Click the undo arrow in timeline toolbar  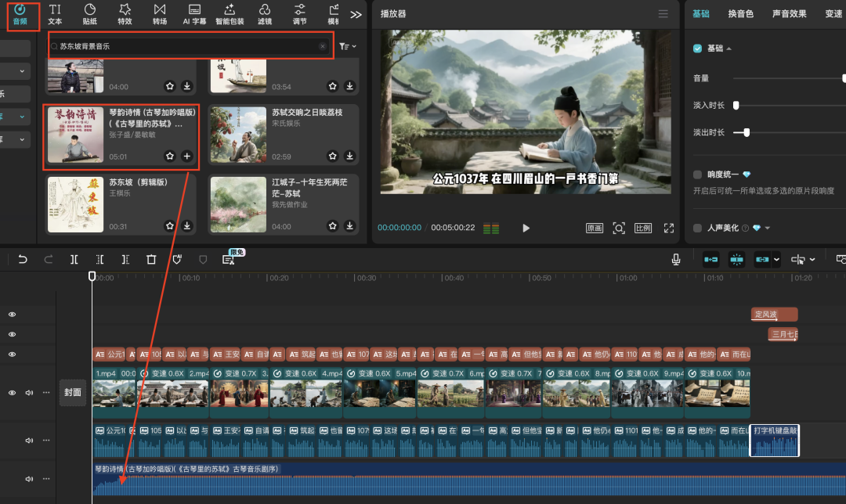point(23,259)
